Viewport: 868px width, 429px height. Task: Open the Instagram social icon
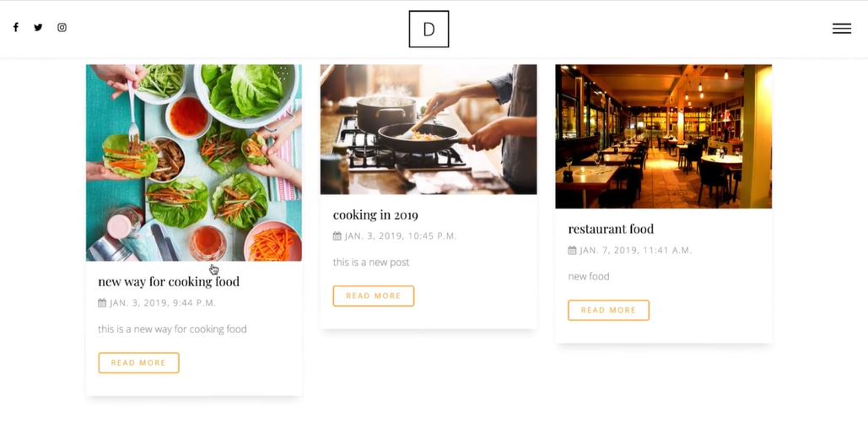pos(62,27)
